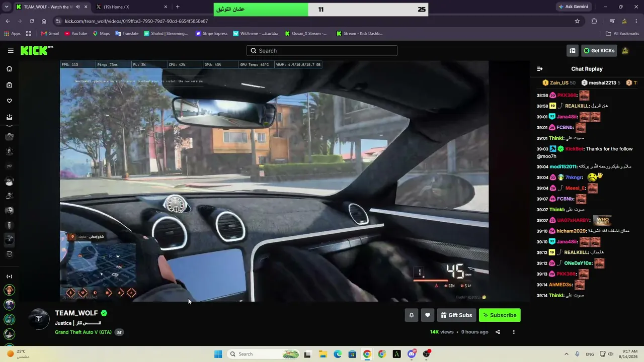Open the browser home page
This screenshot has height=362, width=644.
44,21
